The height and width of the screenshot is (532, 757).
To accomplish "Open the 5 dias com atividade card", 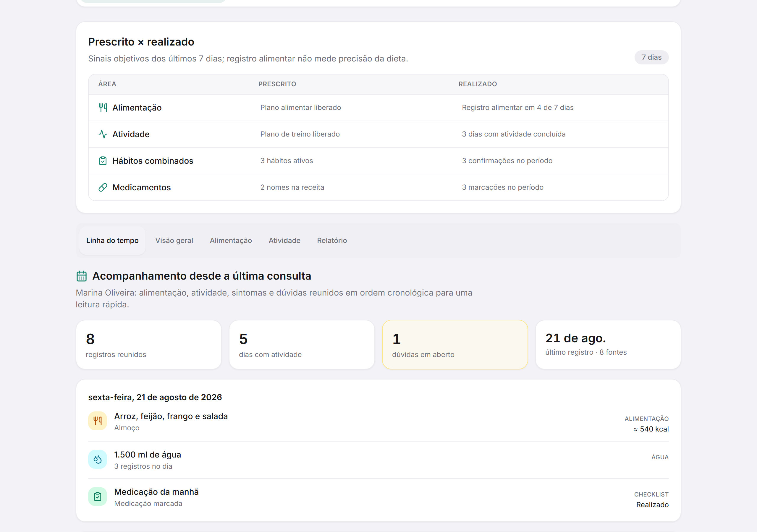I will pos(302,345).
